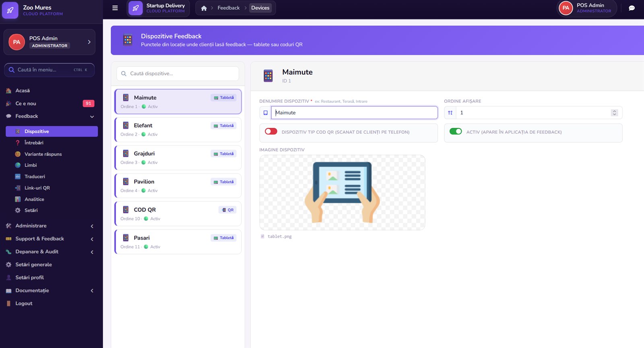This screenshot has height=348, width=644.
Task: Click the Feedback breadcrumb link
Action: pos(228,8)
